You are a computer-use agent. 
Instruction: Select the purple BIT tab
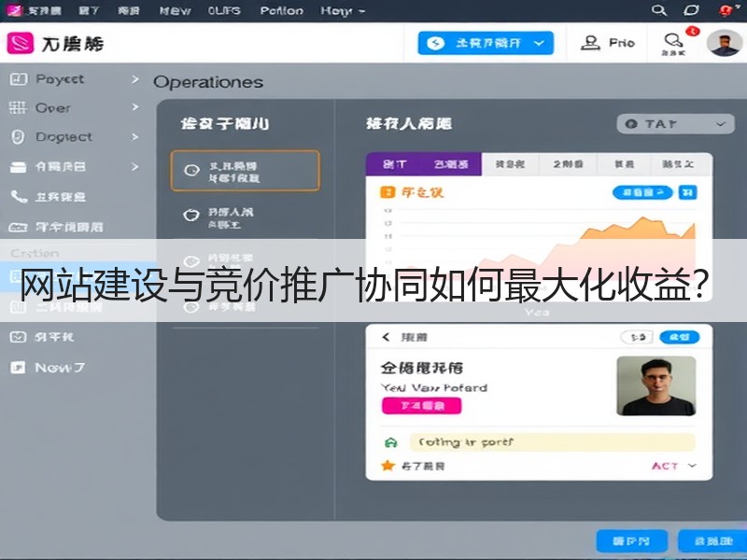394,164
